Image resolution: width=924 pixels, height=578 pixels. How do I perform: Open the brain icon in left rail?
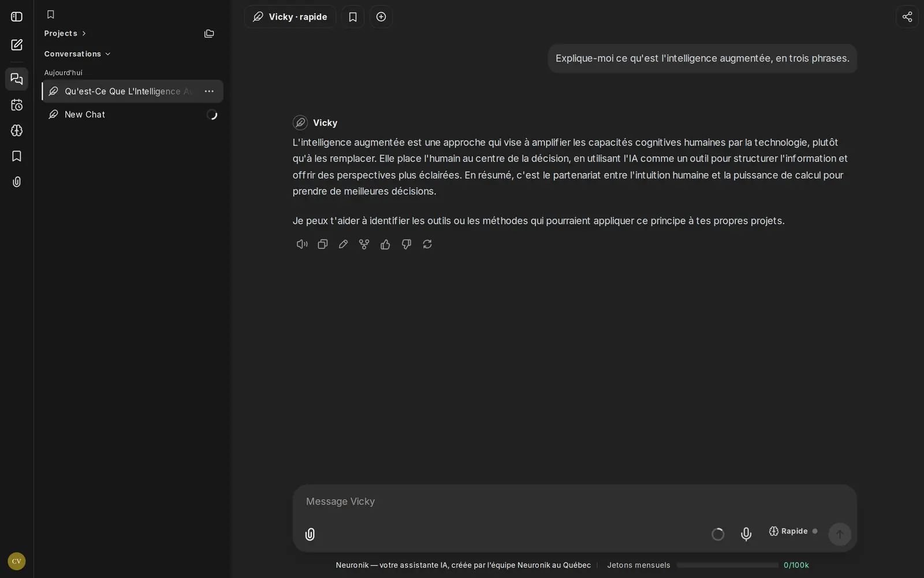point(17,131)
